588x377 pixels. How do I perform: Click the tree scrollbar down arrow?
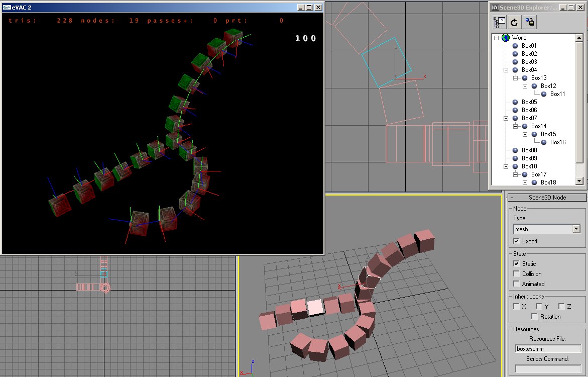click(579, 181)
